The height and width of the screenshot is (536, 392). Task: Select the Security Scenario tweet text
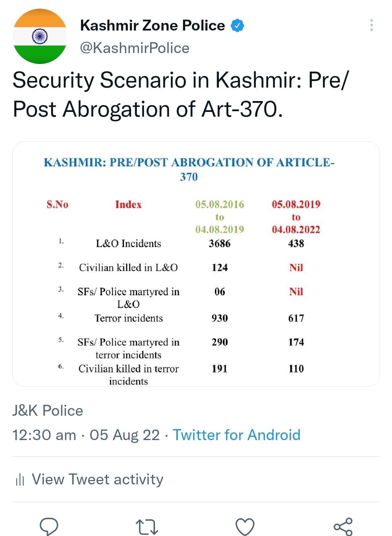coord(181,94)
